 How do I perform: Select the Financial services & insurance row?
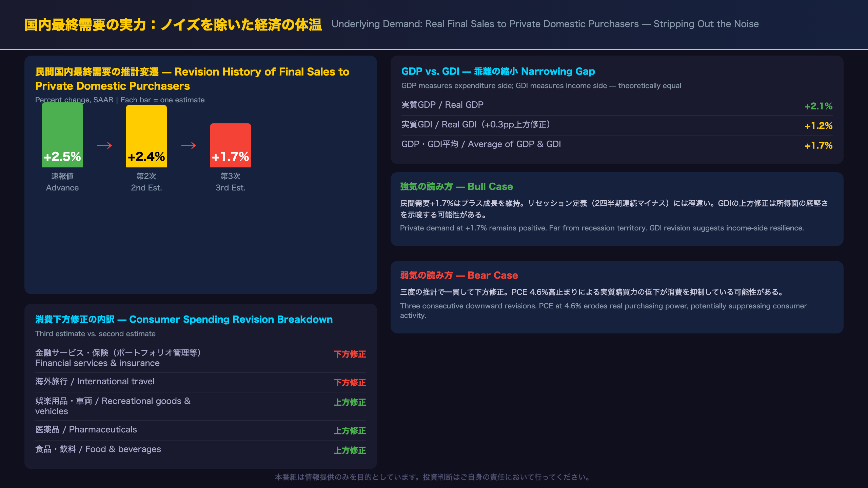click(x=201, y=358)
